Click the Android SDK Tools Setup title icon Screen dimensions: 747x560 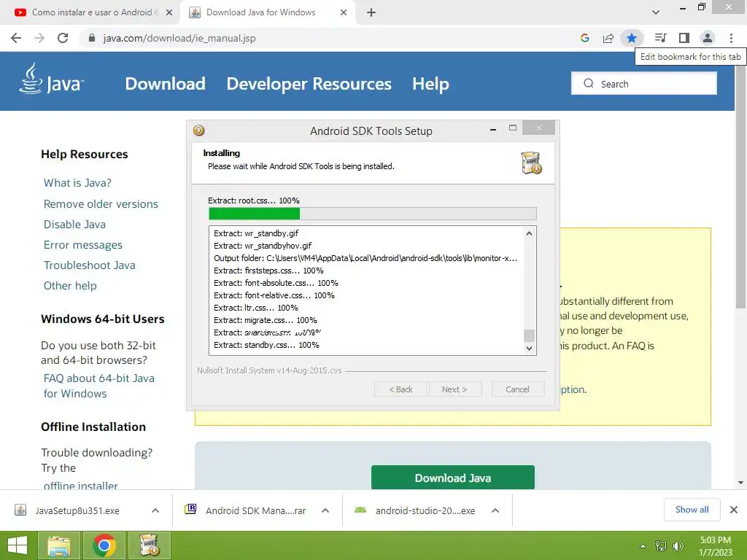pos(198,131)
